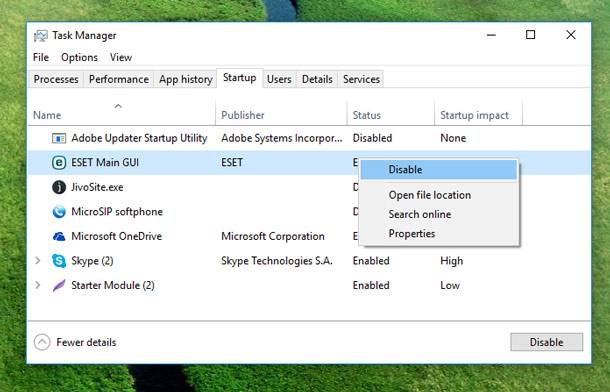
Task: Click the Adobe Systems Incorpor... publisher cell
Action: click(282, 138)
